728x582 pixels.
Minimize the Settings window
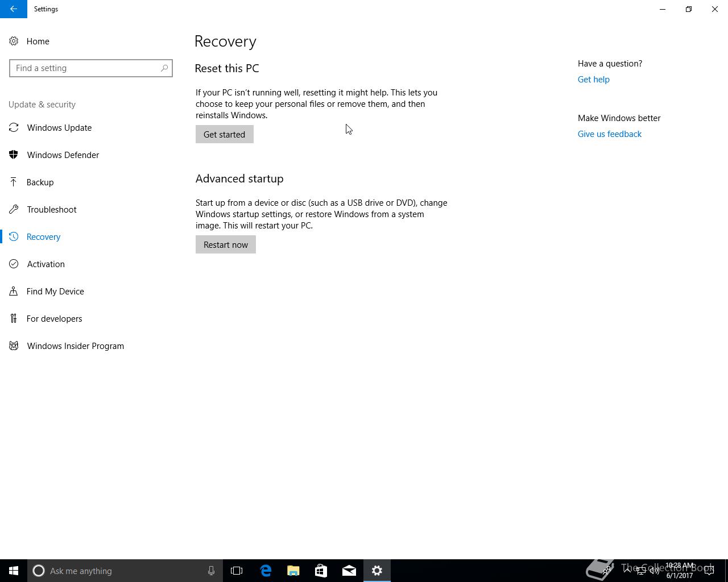click(663, 9)
